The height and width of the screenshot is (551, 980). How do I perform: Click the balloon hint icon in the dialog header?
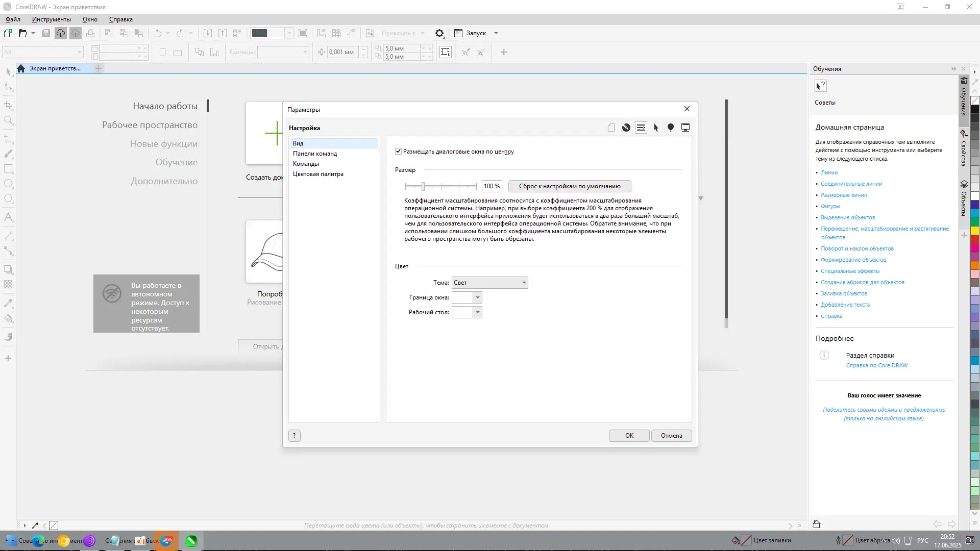coord(670,128)
